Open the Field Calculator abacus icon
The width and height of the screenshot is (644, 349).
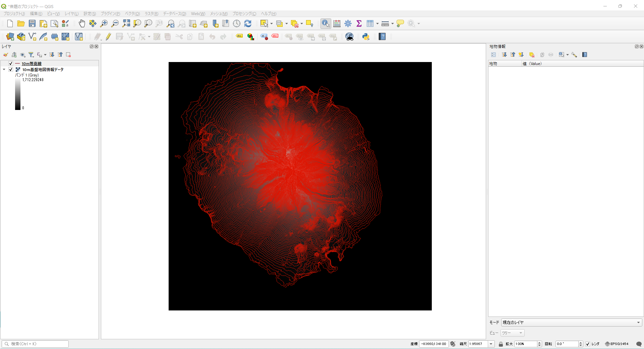[x=337, y=23]
